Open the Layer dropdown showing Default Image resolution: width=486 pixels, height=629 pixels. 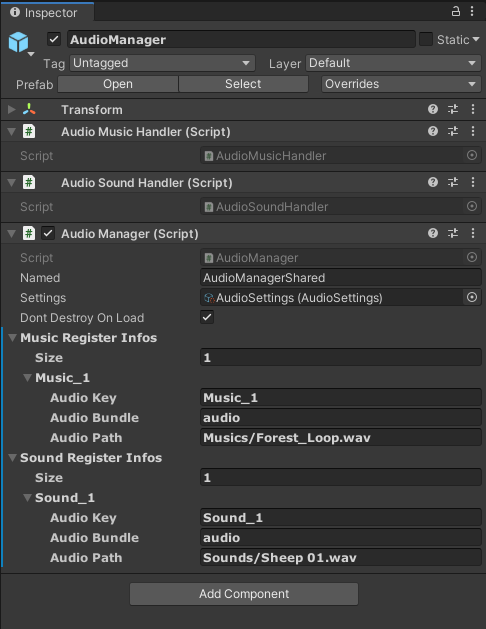click(393, 63)
